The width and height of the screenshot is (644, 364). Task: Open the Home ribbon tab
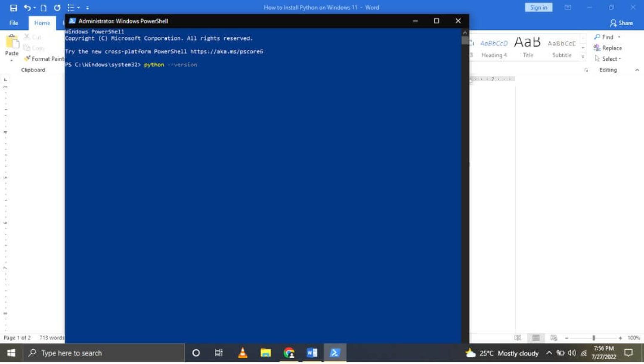click(x=42, y=23)
